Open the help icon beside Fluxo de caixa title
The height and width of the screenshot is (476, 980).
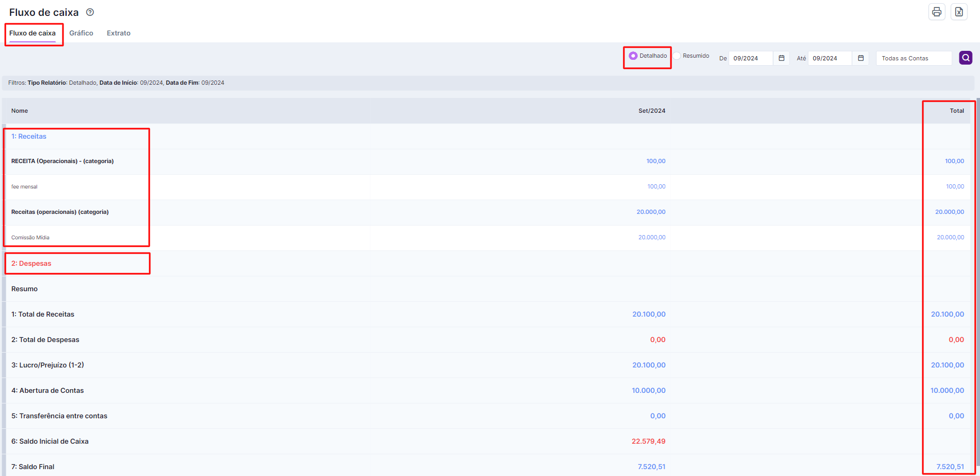tap(90, 12)
